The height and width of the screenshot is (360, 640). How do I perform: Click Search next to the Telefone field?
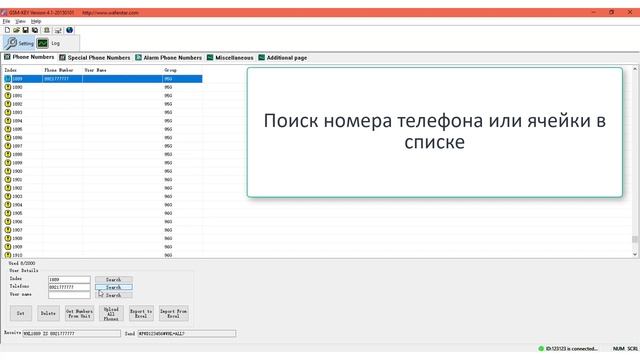pos(113,287)
